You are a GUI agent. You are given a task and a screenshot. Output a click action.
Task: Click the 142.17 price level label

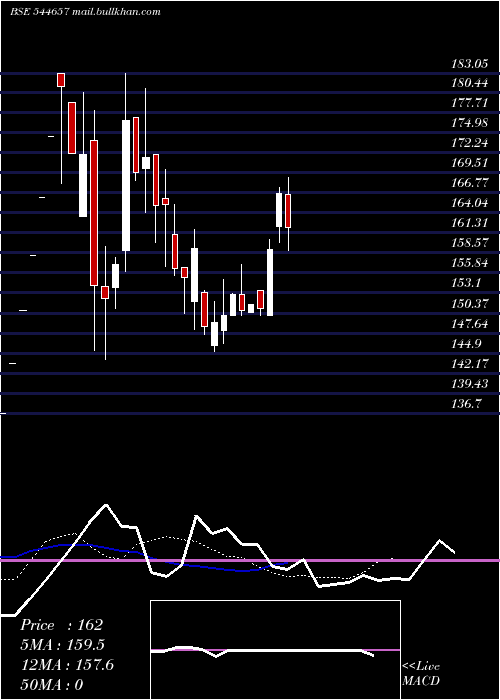(470, 364)
